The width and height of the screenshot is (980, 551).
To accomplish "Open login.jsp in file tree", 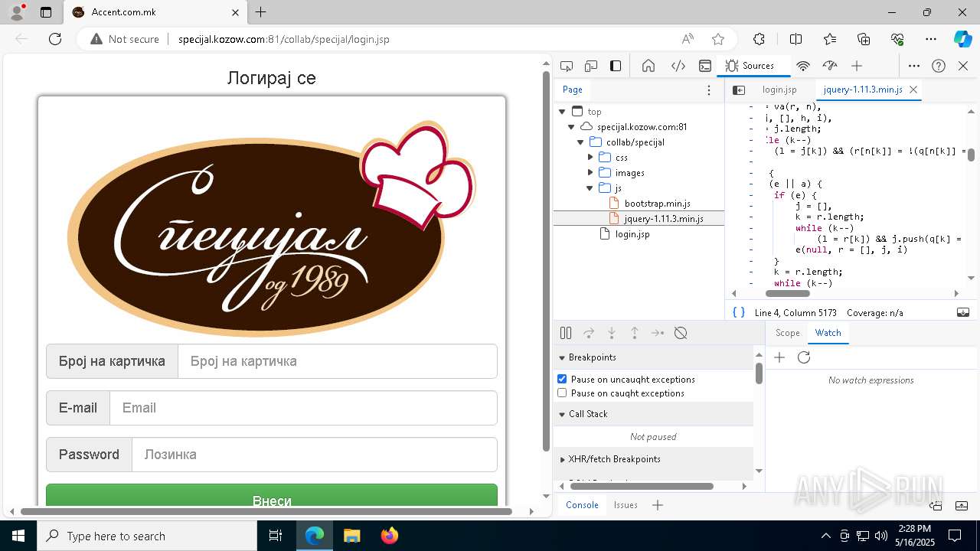I will (x=632, y=234).
